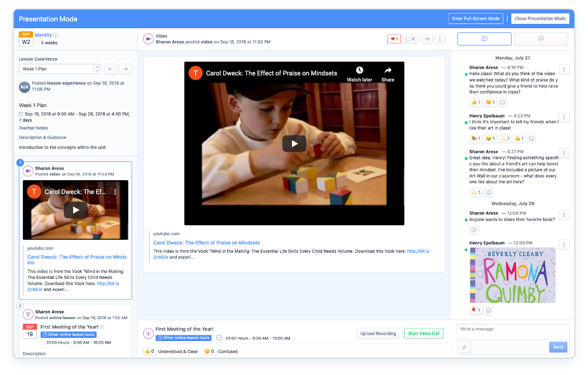The image size is (588, 375).
Task: Open options menu for Henry's 4:23 PM message
Action: [x=563, y=118]
